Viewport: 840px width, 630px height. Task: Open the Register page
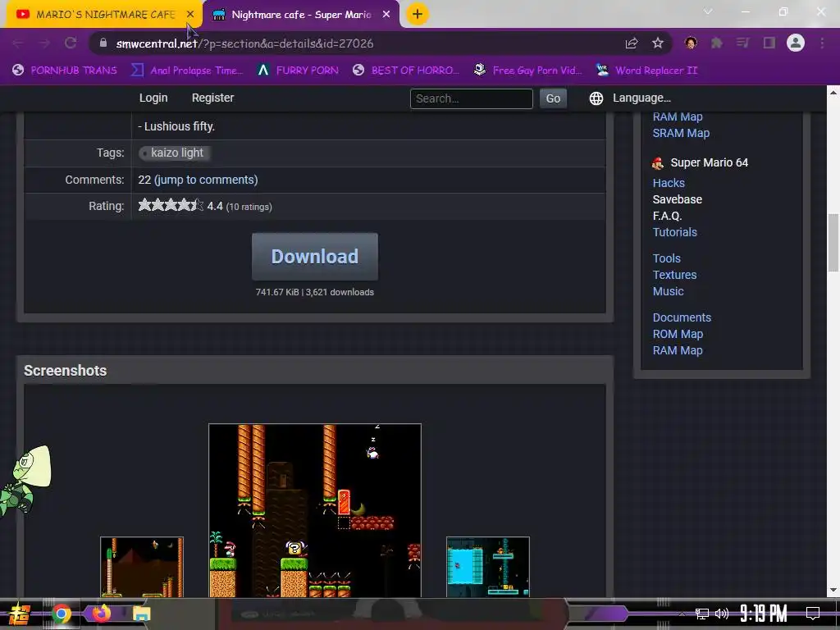[212, 98]
